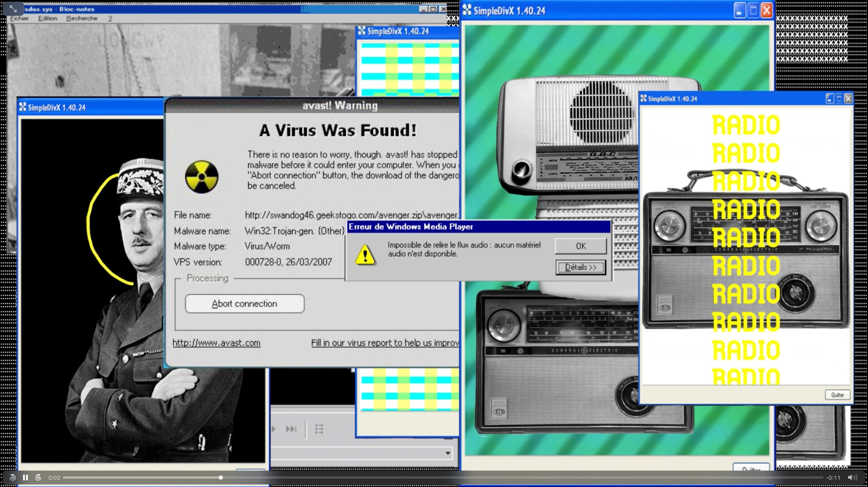Click the playlist icon in media player
868x487 pixels.
tap(319, 429)
